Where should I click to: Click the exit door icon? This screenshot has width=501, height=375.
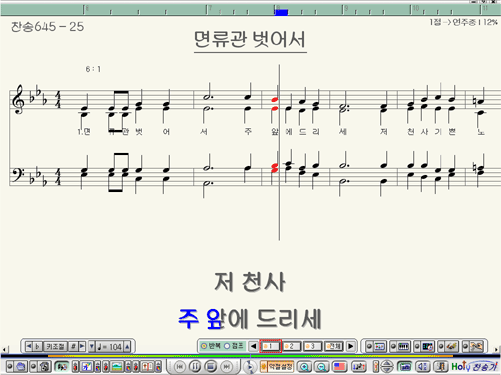click(441, 367)
